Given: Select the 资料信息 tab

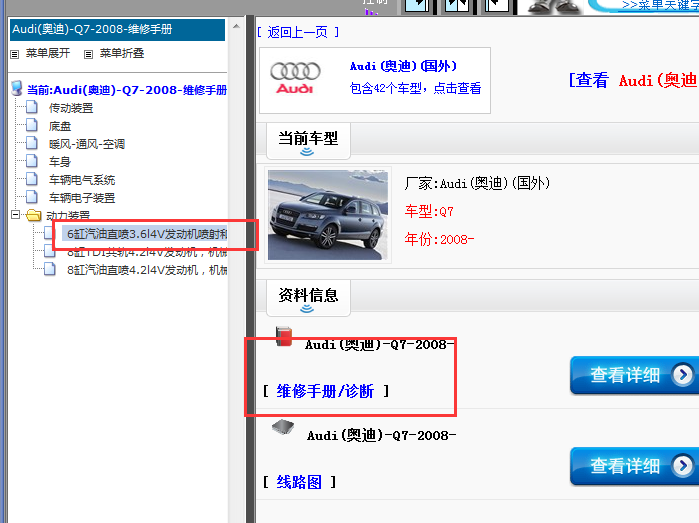Looking at the screenshot, I should tap(308, 297).
